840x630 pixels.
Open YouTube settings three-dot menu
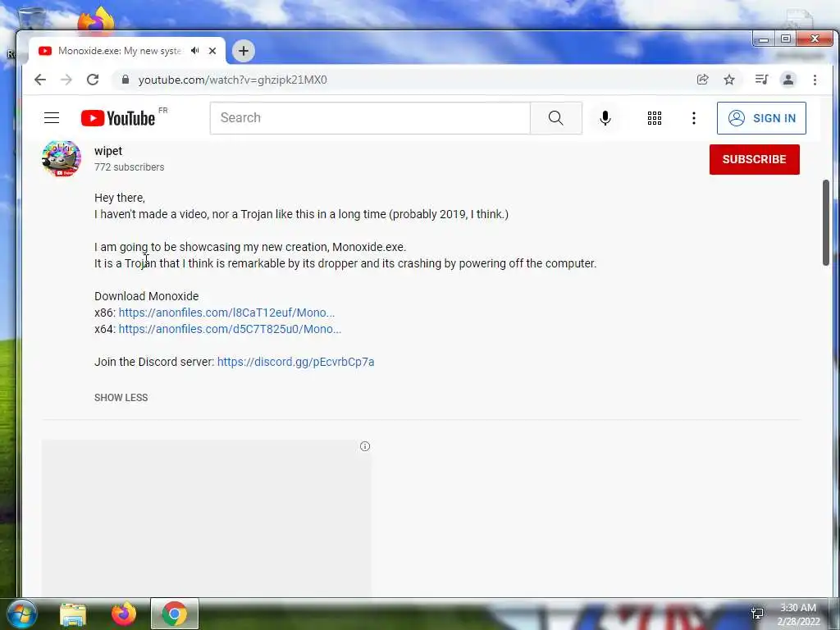(x=694, y=118)
